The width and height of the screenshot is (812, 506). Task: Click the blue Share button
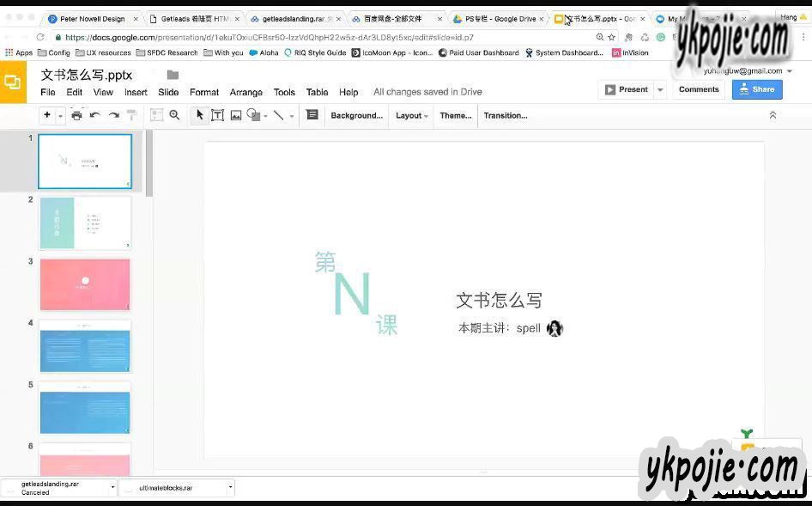pos(756,89)
